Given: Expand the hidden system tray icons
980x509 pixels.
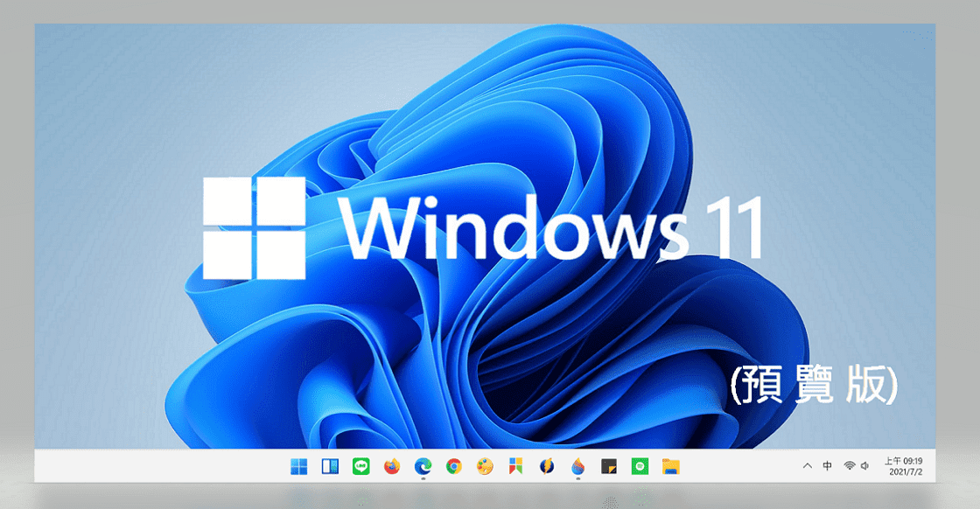Looking at the screenshot, I should (x=808, y=466).
